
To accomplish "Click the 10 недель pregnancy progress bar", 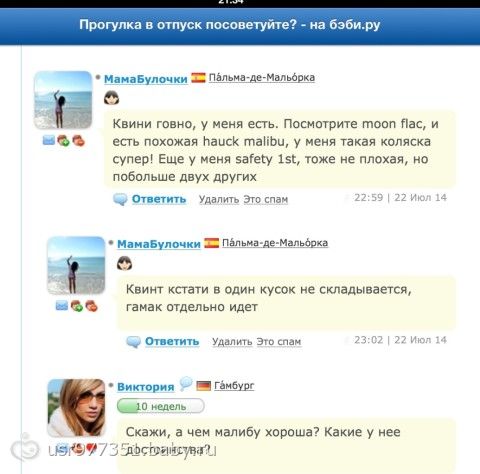I will click(x=161, y=406).
